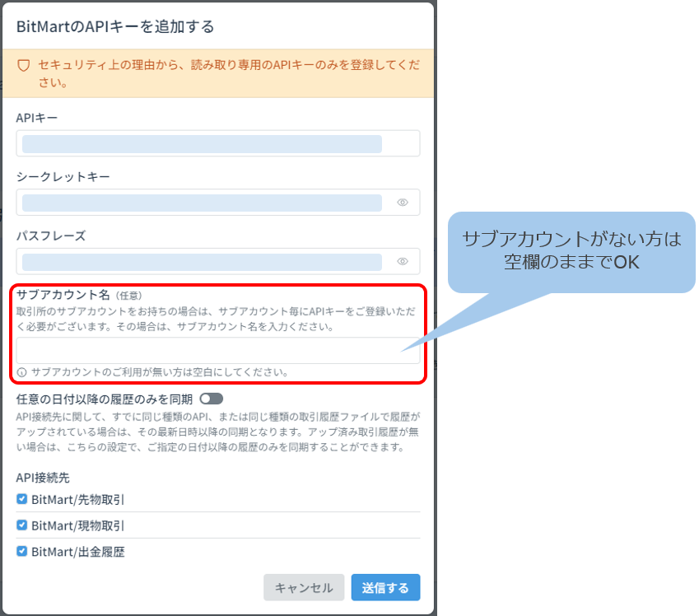Click the パスフレーズ label
Viewport: 699px width, 616px height.
point(51,236)
